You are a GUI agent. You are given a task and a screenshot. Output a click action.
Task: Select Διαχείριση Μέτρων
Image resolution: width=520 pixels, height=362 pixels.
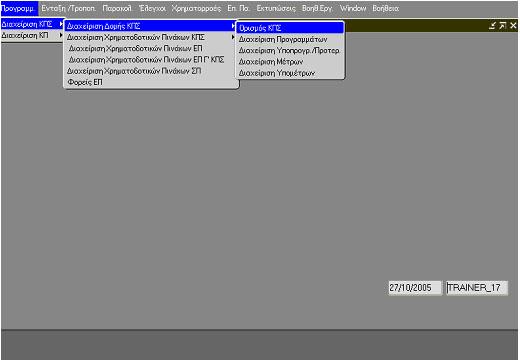(290, 62)
